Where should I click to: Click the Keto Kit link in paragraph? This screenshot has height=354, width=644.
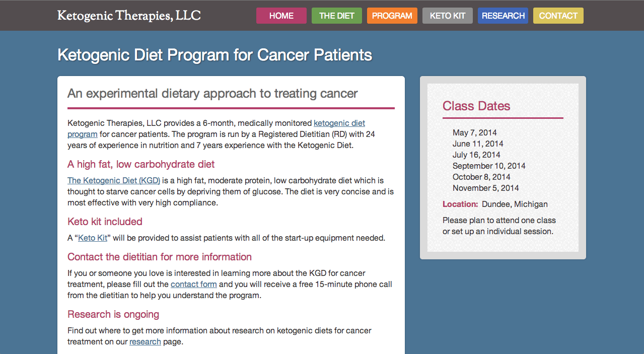pos(93,238)
